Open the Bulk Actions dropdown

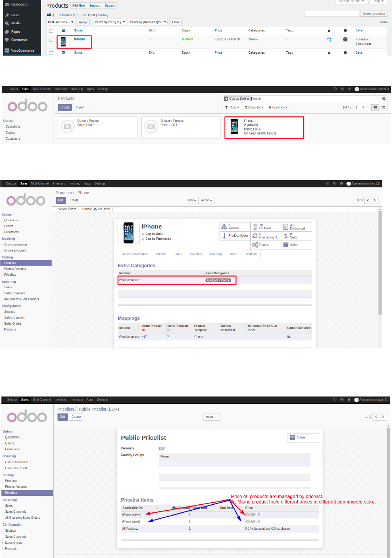(61, 22)
